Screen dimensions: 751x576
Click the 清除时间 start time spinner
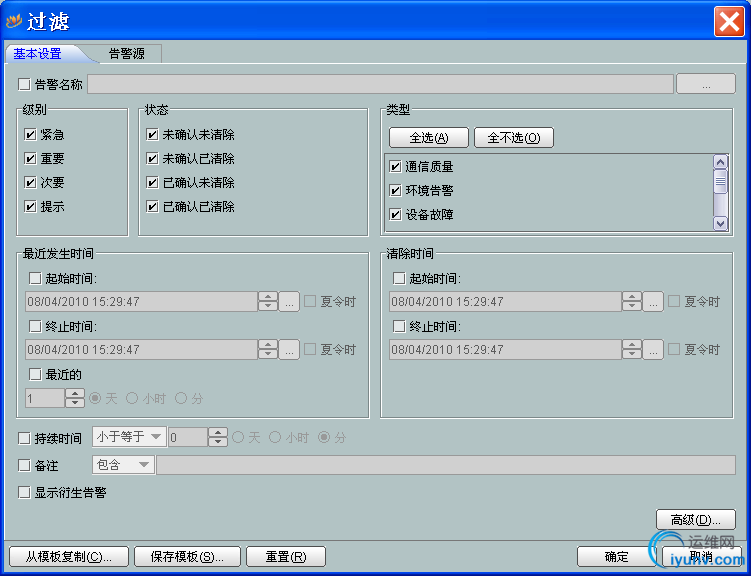[x=632, y=302]
